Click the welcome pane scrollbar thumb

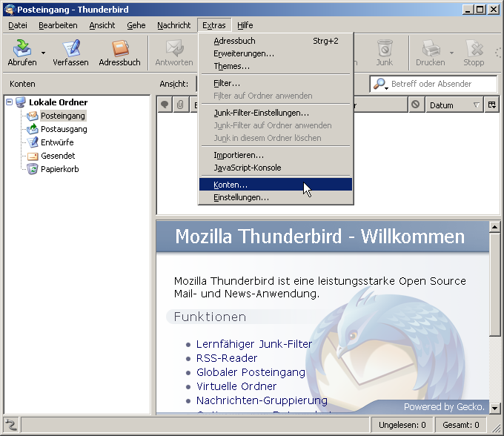[x=494, y=285]
